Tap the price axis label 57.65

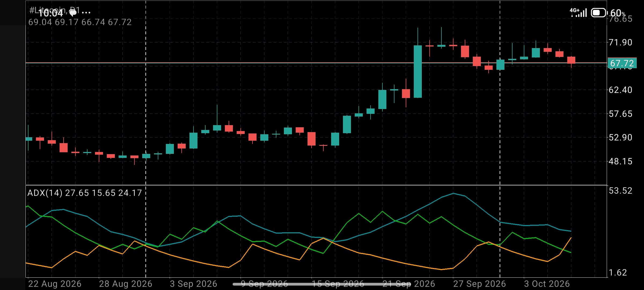(x=620, y=114)
